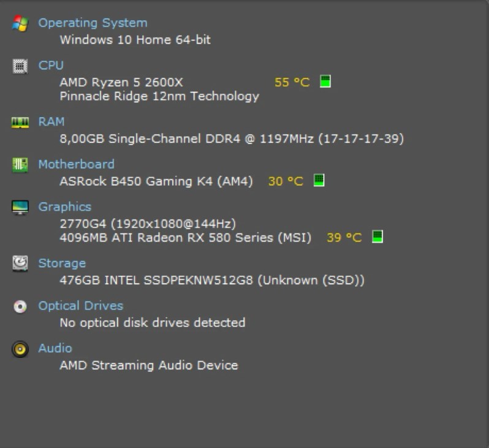489x448 pixels.
Task: Click the green RAM stick icon
Action: click(x=20, y=123)
